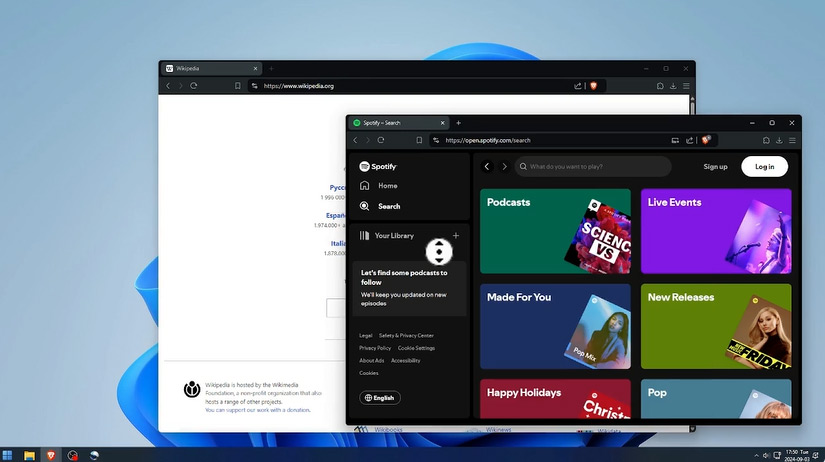Open the Happy Holidays category card
Image resolution: width=825 pixels, height=462 pixels.
coord(555,399)
